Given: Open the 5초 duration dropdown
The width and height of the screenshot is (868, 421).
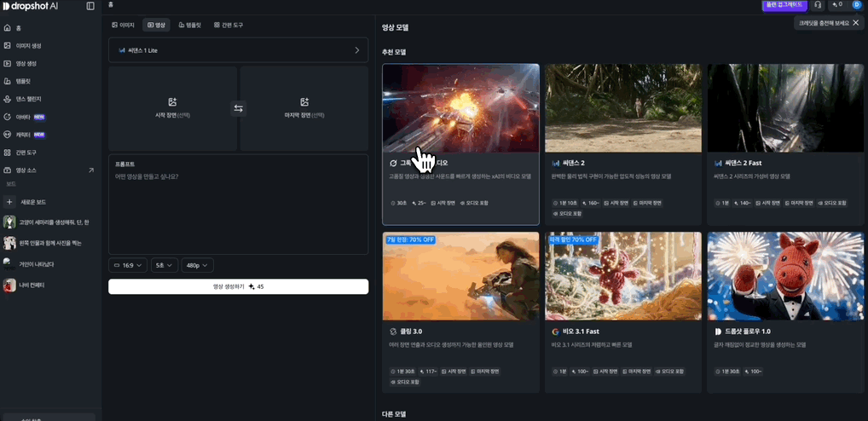Looking at the screenshot, I should coord(165,266).
